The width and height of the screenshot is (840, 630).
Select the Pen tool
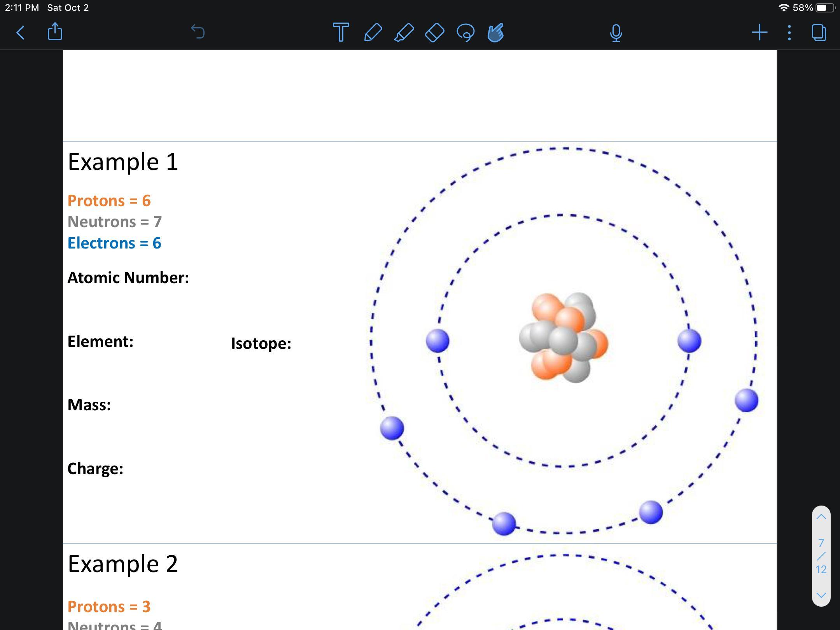pyautogui.click(x=373, y=32)
